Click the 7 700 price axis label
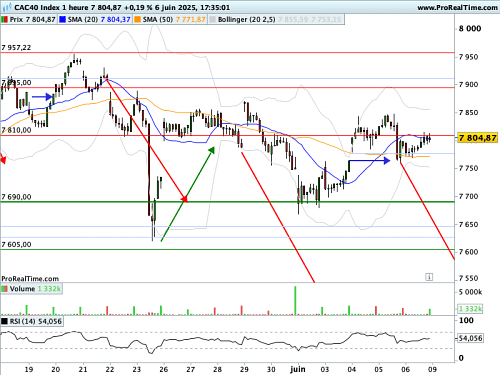 pos(468,196)
